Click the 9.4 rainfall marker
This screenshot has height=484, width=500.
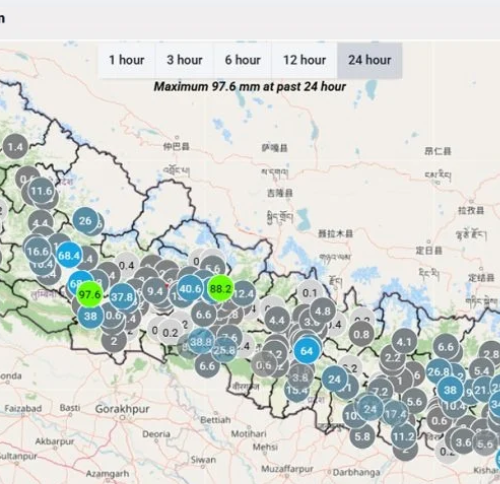coord(155,292)
